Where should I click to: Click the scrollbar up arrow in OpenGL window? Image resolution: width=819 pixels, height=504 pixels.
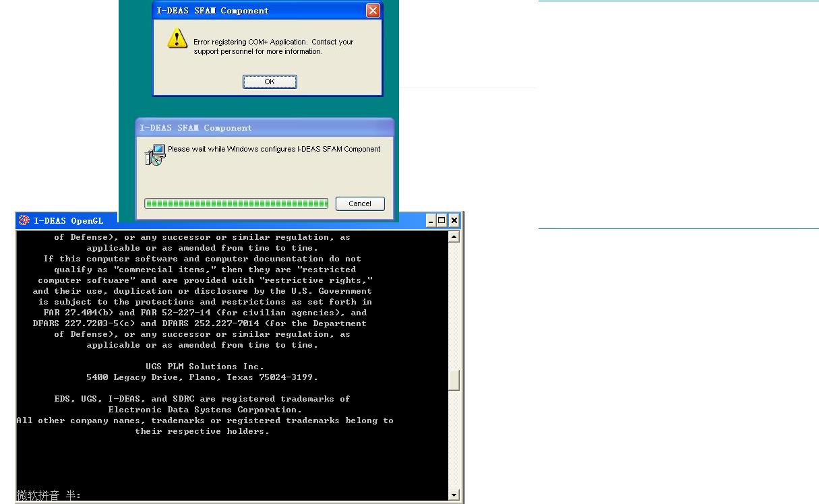[x=454, y=237]
